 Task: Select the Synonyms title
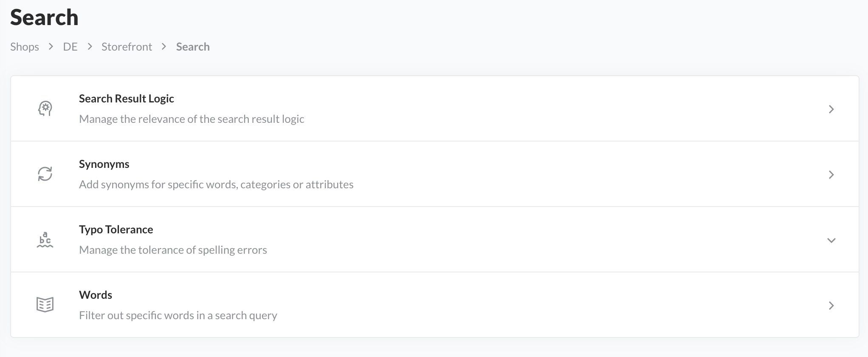(104, 164)
